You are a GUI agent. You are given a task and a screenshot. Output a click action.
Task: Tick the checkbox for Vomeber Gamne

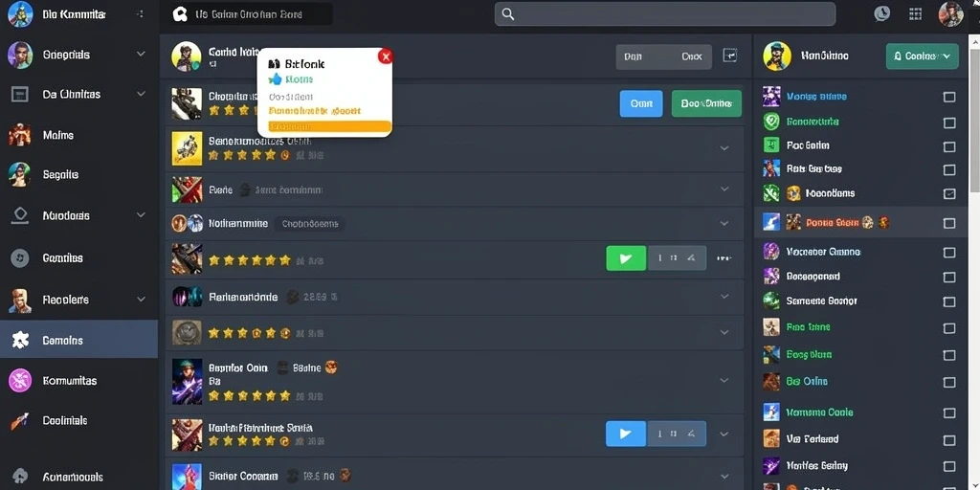coord(948,253)
